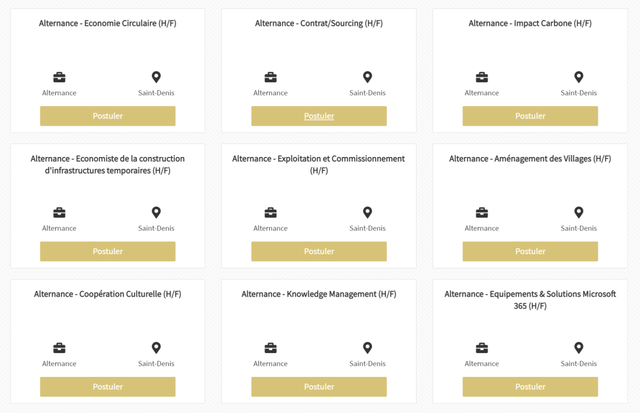This screenshot has width=640, height=413.
Task: Click location pin in Knowledge Management card
Action: click(x=367, y=348)
